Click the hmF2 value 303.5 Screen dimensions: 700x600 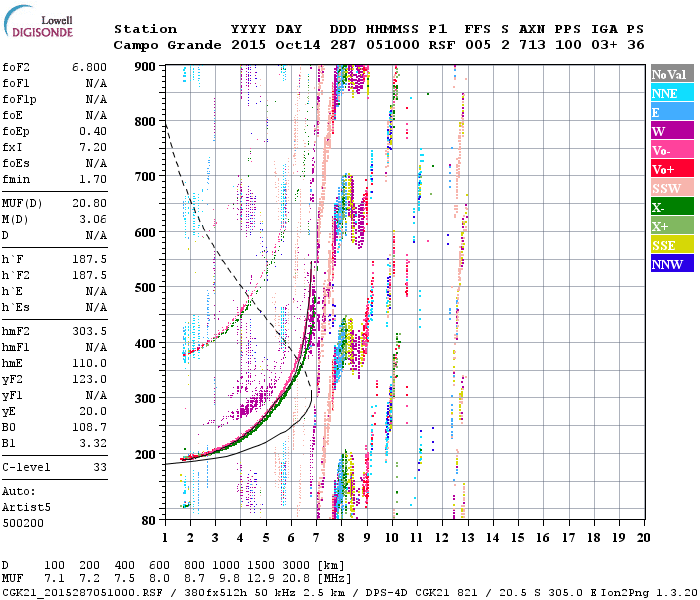[x=89, y=331]
